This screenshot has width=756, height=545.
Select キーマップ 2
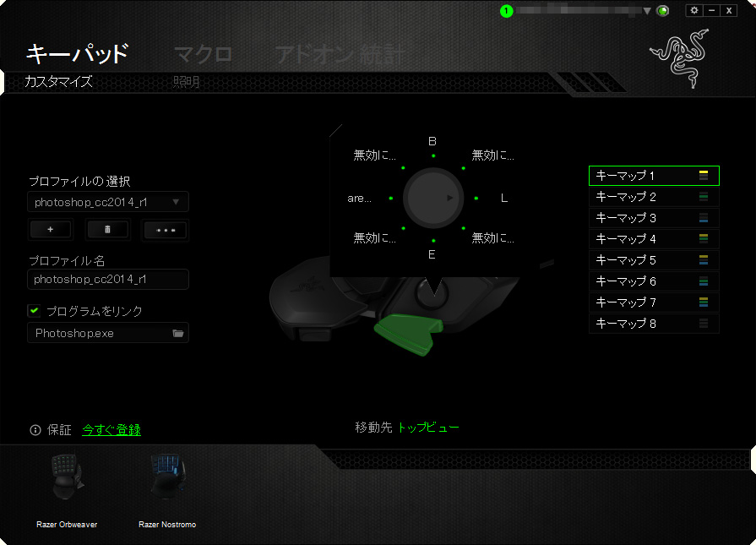click(x=654, y=197)
